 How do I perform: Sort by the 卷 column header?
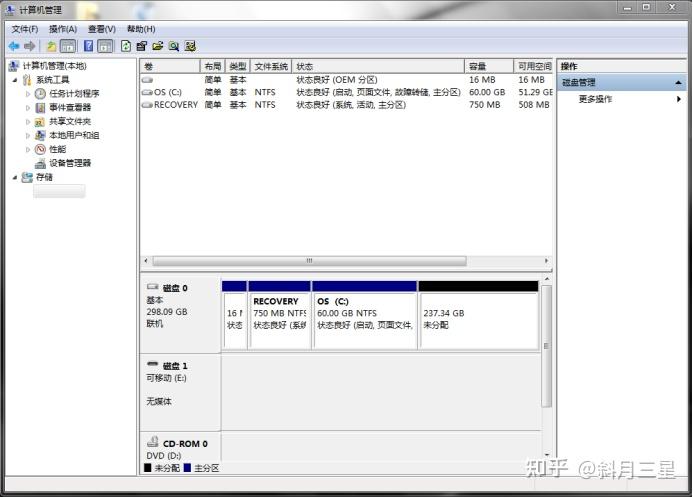click(170, 67)
